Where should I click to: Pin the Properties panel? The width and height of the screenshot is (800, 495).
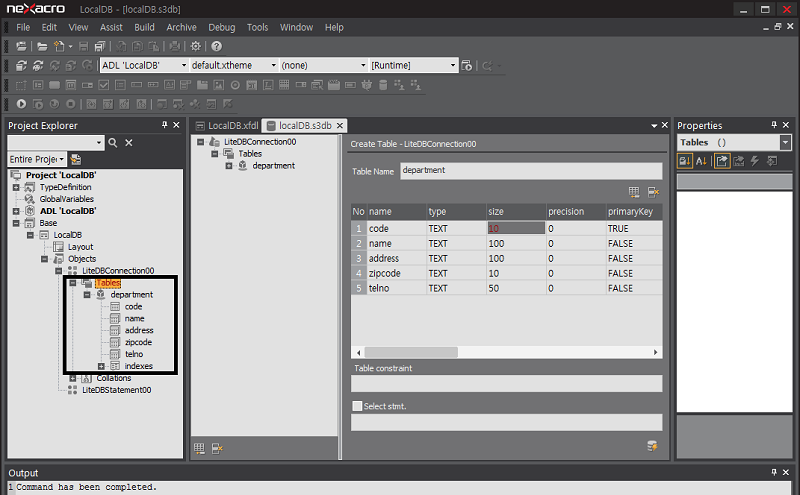pos(774,125)
